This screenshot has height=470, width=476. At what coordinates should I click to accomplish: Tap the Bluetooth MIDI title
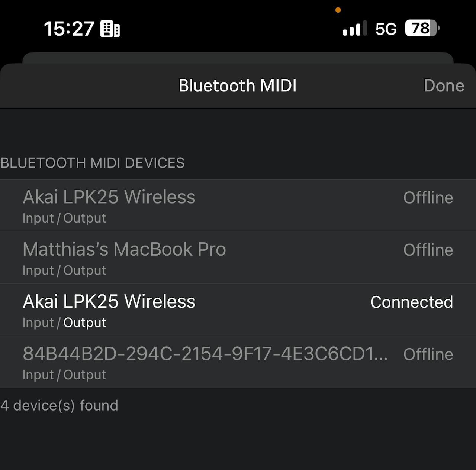point(238,86)
